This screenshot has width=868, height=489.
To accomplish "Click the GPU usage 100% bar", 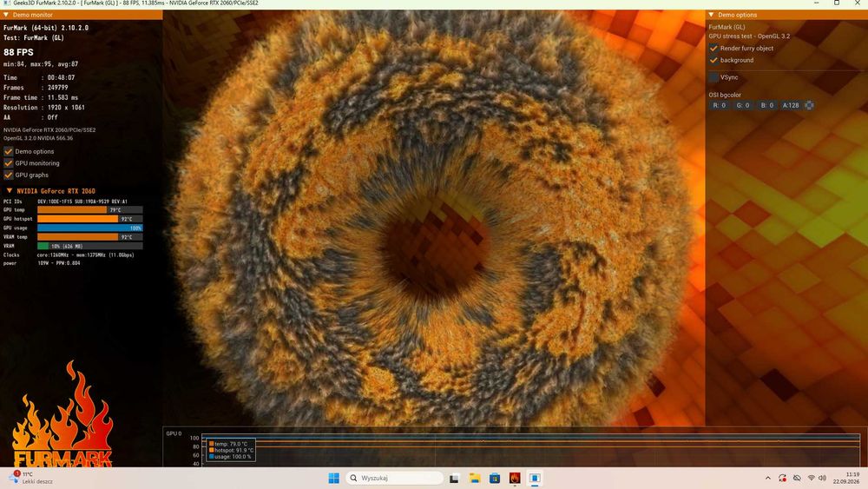I will point(89,228).
